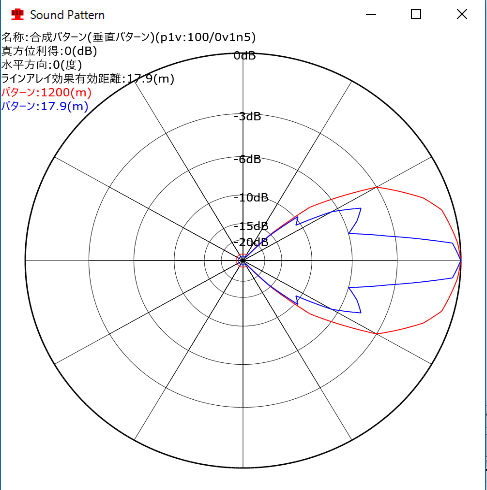The height and width of the screenshot is (490, 487).
Task: Click the -6dB ring label
Action: click(247, 159)
